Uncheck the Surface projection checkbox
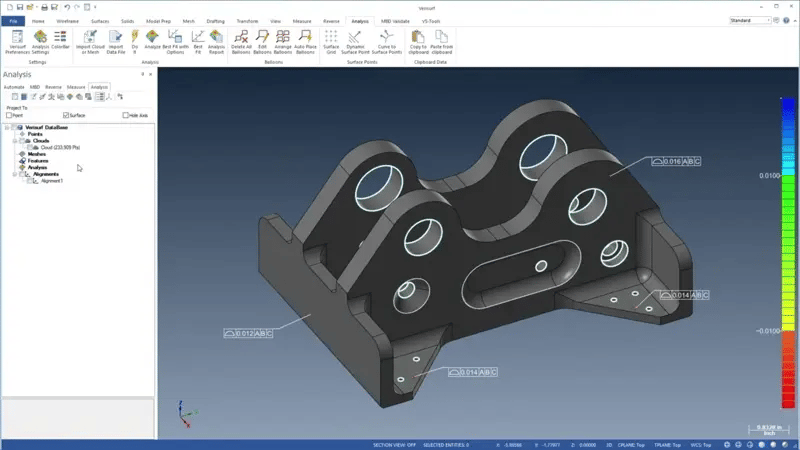The image size is (800, 450). pyautogui.click(x=67, y=115)
